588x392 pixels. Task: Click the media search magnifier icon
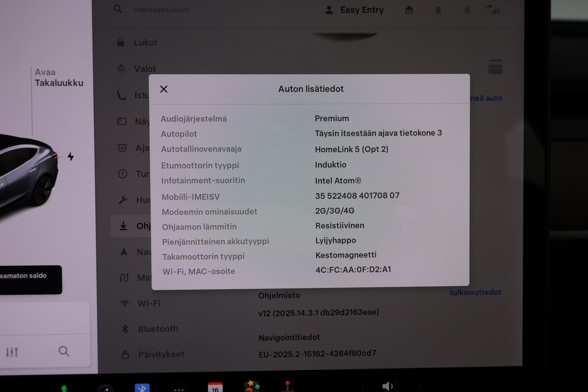pyautogui.click(x=64, y=351)
